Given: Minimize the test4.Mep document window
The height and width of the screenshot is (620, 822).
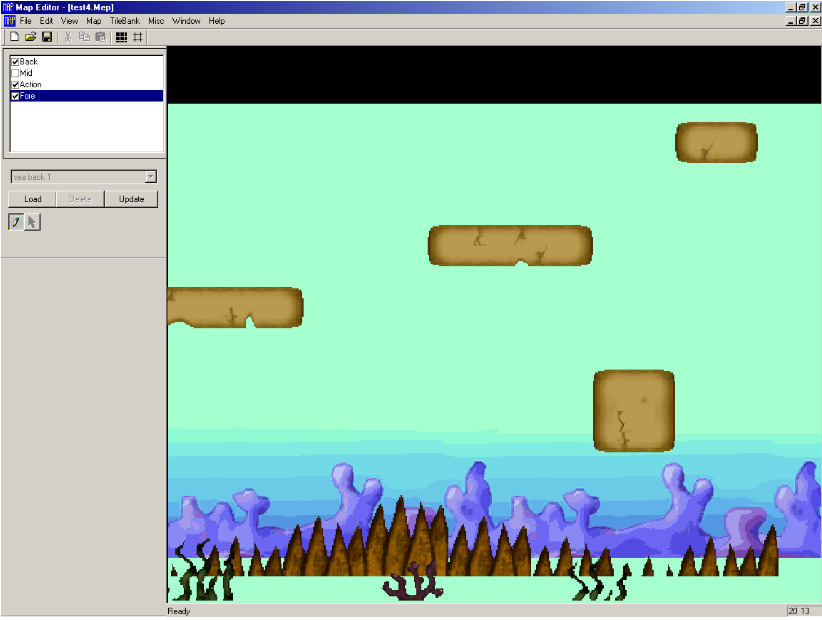Looking at the screenshot, I should click(791, 21).
